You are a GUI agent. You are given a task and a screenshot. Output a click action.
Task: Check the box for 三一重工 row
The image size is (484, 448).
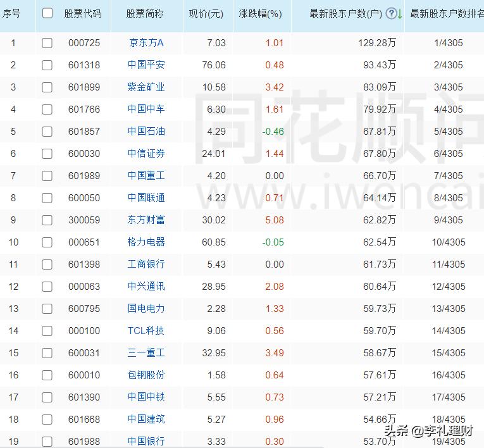(x=47, y=353)
